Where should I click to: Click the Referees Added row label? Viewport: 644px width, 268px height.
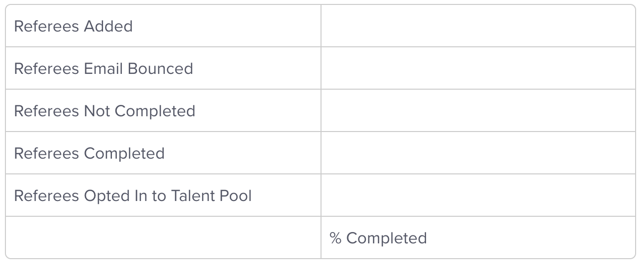[x=73, y=26]
